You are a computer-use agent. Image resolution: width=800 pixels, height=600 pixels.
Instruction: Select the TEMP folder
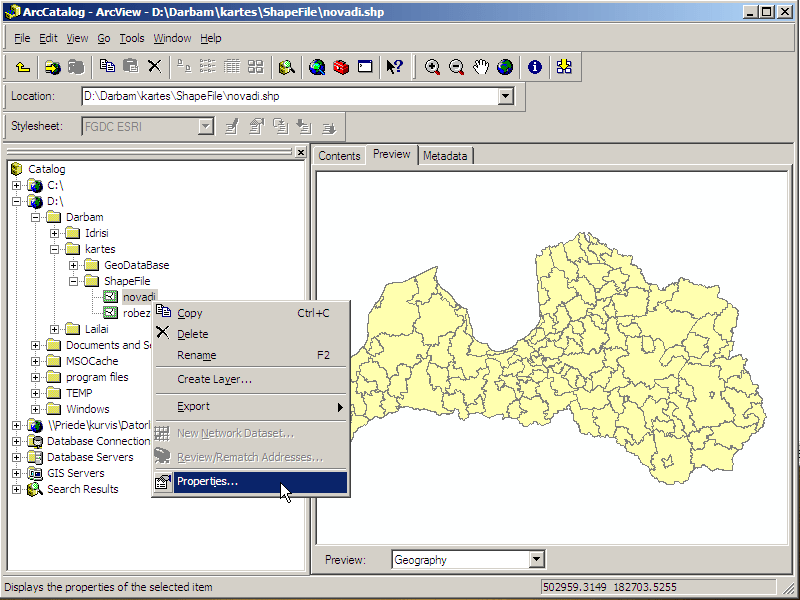[x=79, y=393]
